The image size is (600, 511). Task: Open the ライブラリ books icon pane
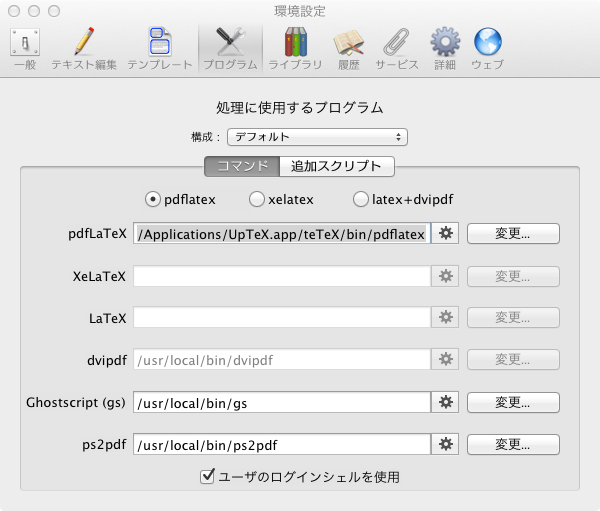pos(295,48)
